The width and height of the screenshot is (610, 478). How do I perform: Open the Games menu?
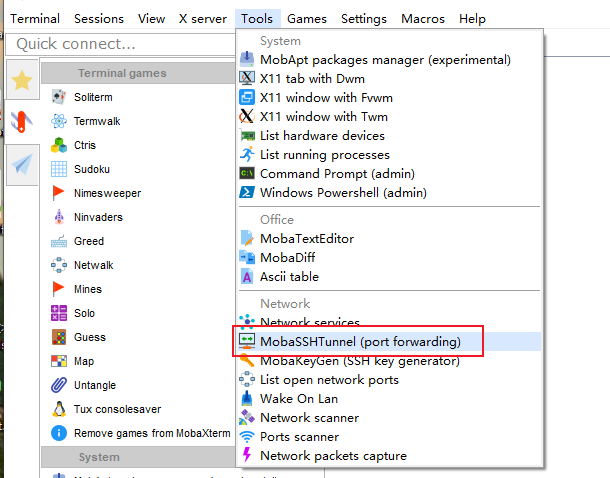307,19
